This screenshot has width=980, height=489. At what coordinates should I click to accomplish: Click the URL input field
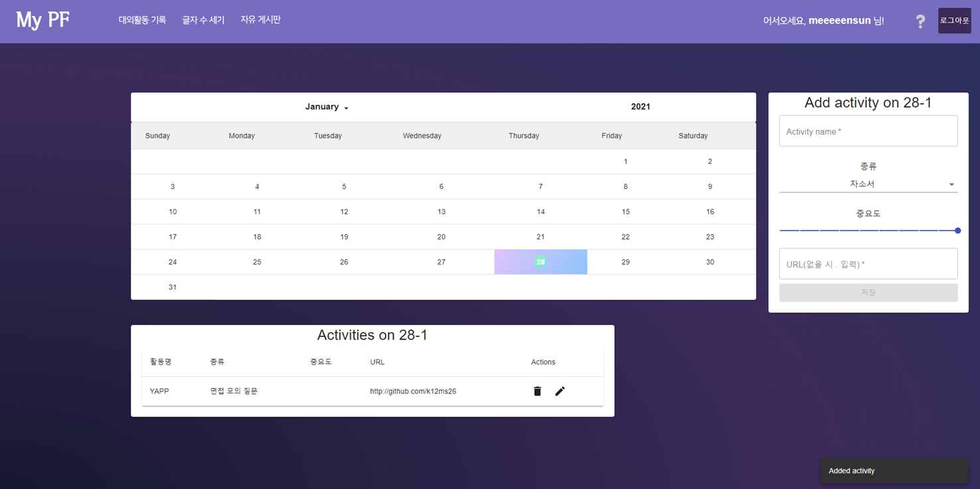[x=868, y=263]
